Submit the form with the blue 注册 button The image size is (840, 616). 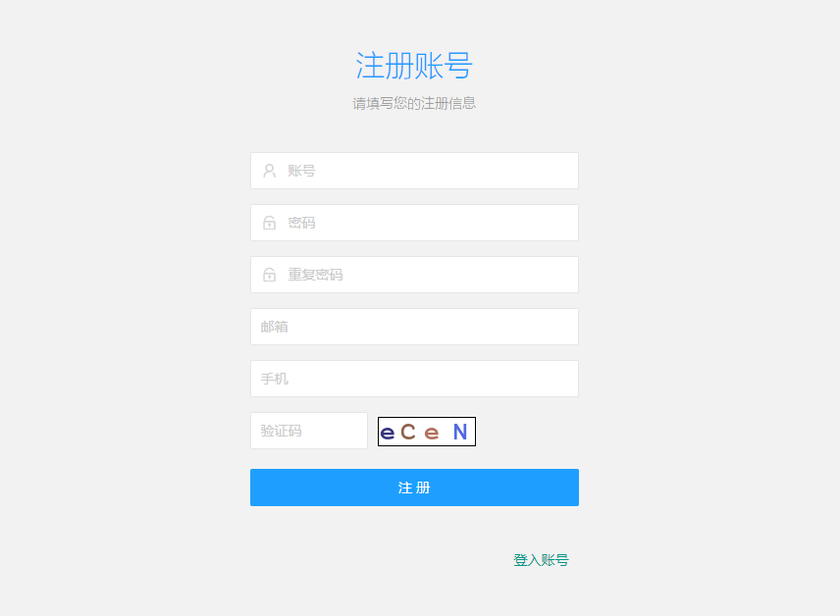coord(415,488)
